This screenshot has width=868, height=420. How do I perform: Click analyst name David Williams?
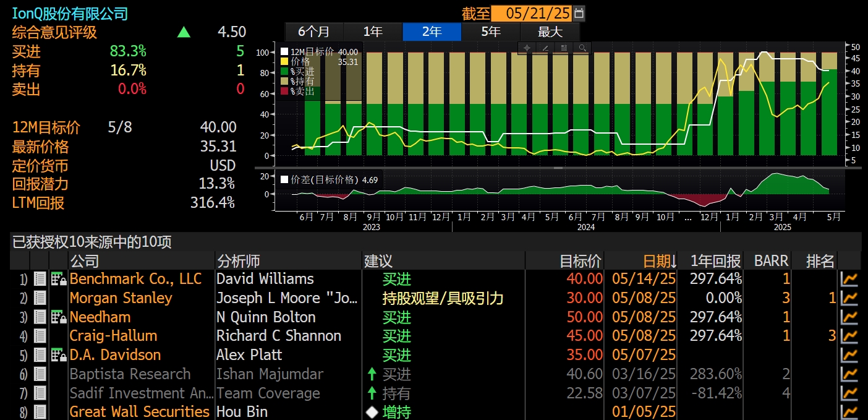[x=265, y=279]
